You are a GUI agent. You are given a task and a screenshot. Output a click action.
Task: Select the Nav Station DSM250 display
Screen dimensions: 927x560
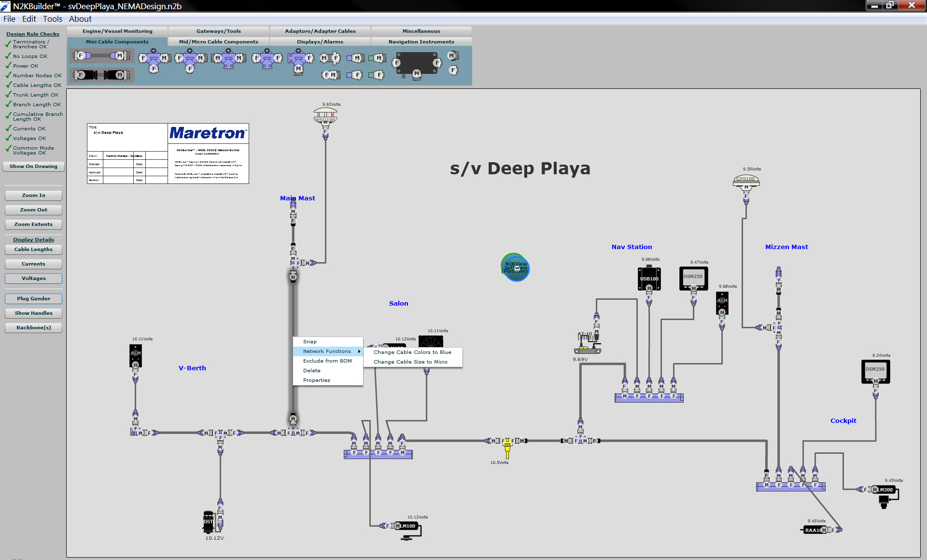tap(693, 278)
